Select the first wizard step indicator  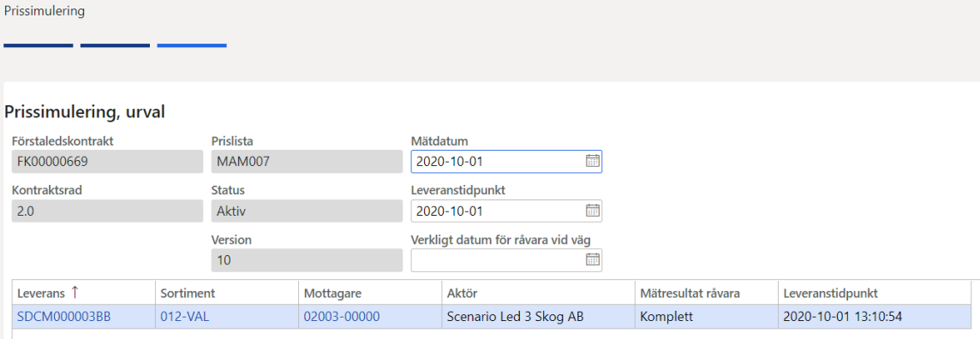tap(39, 45)
